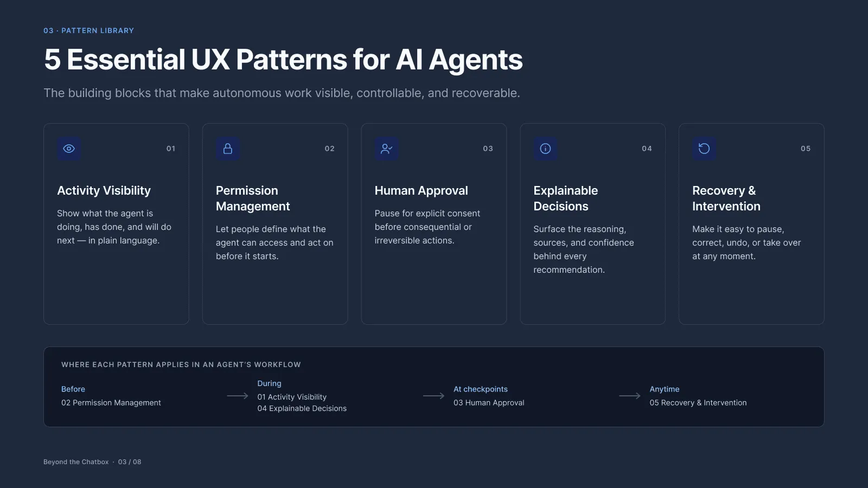Click the subtitle beginning "The building blocks"
The height and width of the screenshot is (488, 868).
(x=282, y=93)
